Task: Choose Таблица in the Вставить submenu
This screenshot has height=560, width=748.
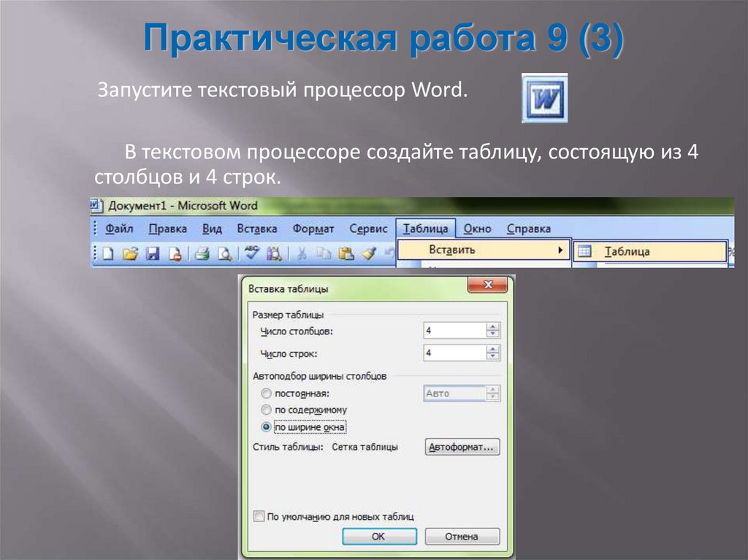Action: [649, 251]
